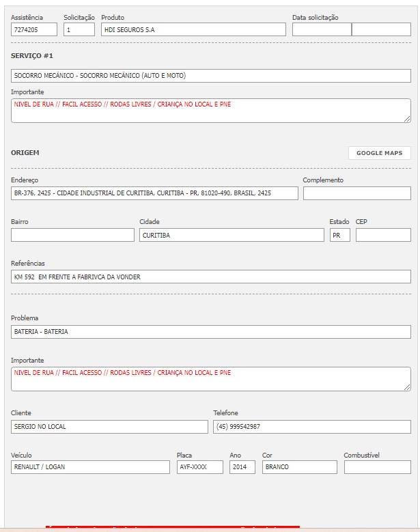Focus the Cidade field showing Curitiba

click(232, 235)
